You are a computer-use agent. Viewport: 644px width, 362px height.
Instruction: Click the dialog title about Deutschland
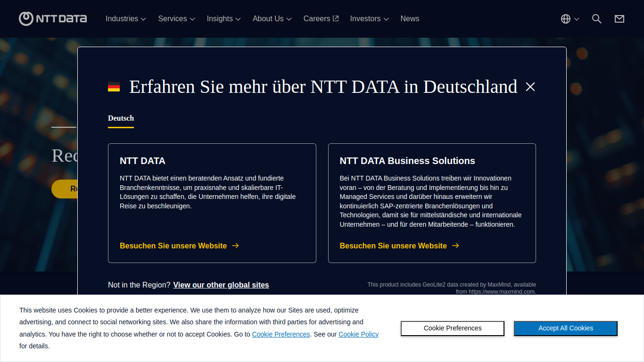tap(323, 87)
